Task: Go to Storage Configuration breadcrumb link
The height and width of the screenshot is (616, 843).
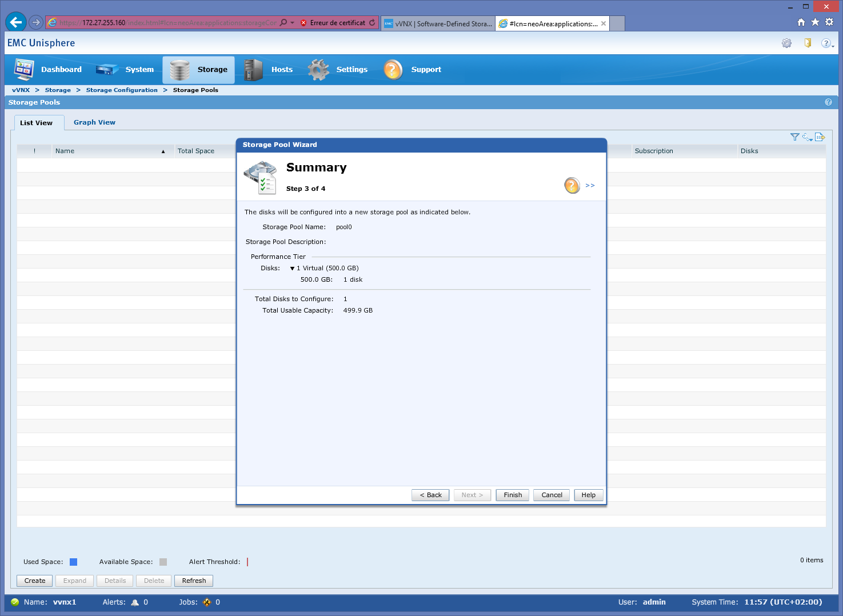Action: click(x=122, y=90)
